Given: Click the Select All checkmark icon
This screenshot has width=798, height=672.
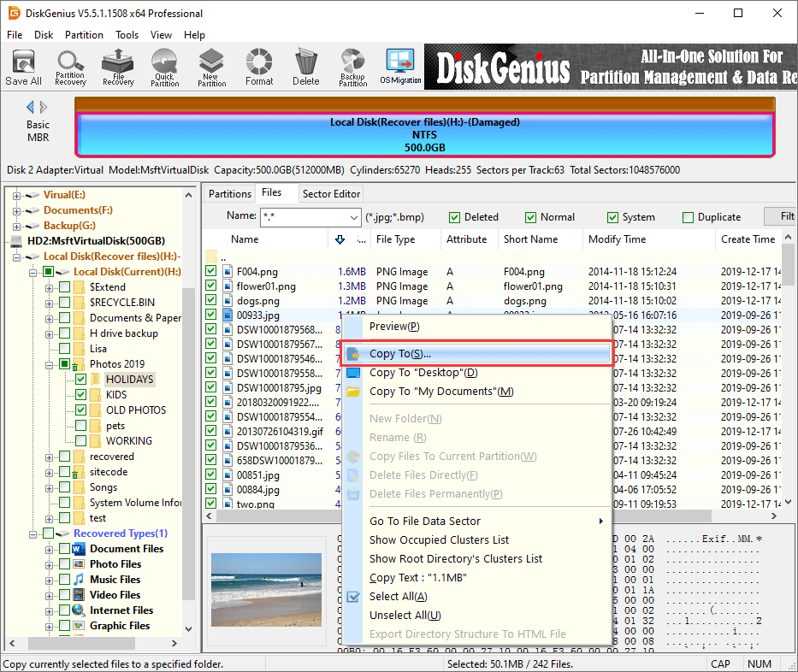Looking at the screenshot, I should click(353, 597).
